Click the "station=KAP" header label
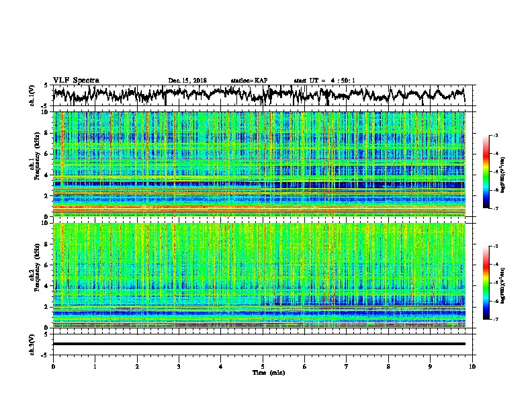 click(x=249, y=81)
